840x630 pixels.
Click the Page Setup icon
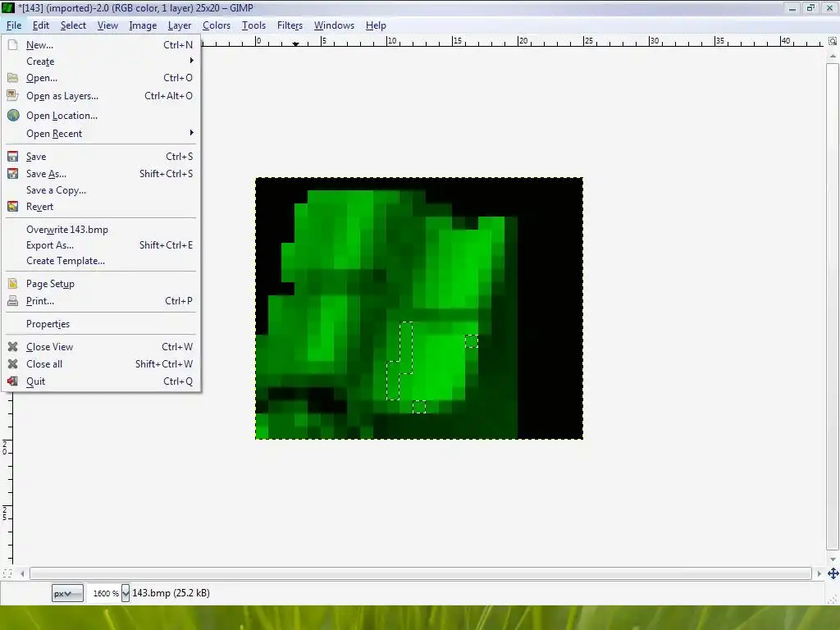(13, 283)
